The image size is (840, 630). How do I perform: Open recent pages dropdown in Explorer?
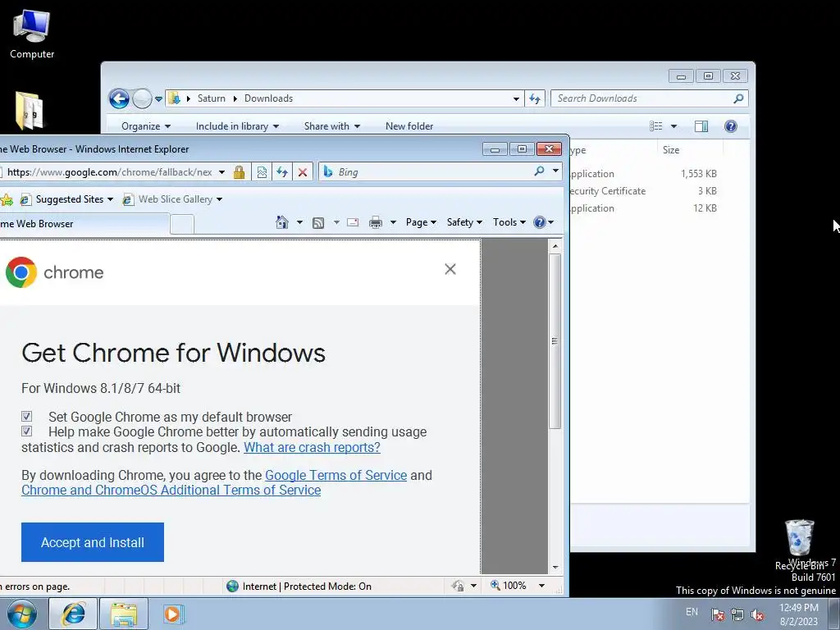158,99
